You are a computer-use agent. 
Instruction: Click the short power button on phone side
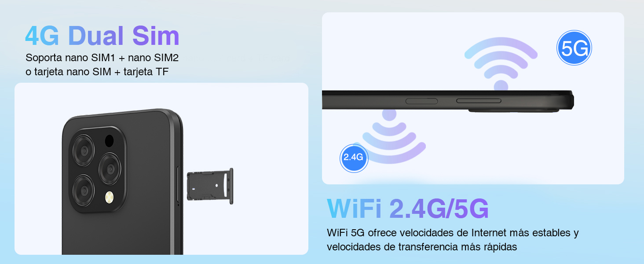421,101
